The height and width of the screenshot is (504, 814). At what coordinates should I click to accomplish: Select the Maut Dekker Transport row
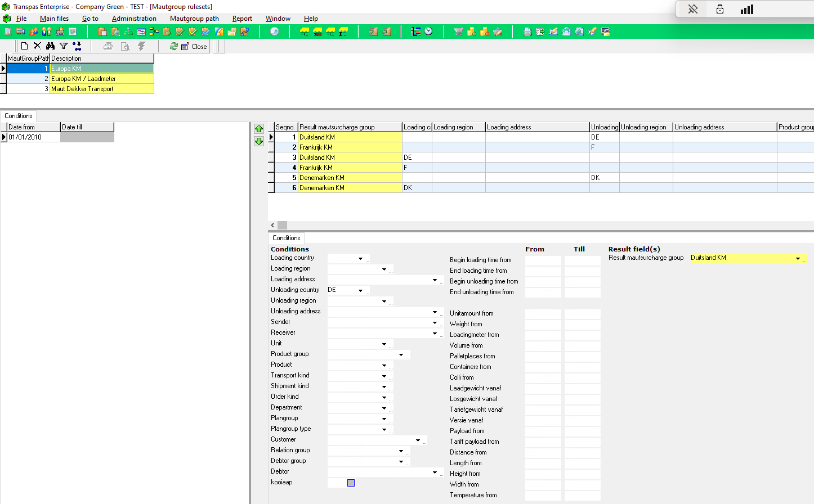(82, 89)
